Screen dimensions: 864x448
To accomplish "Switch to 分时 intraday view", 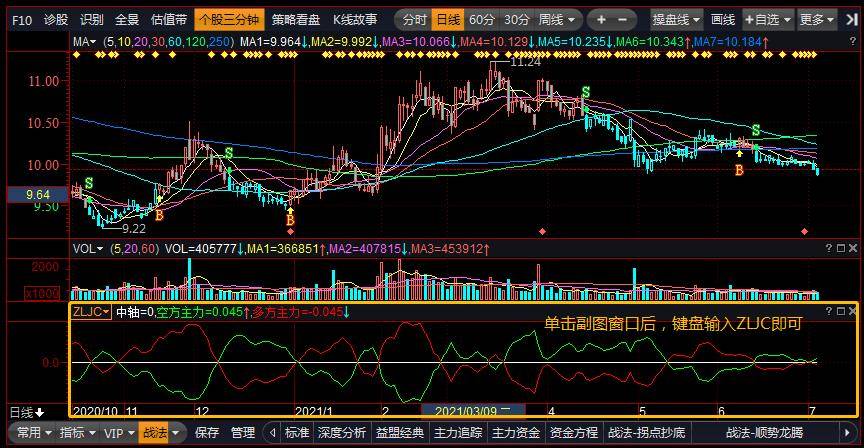I will (x=414, y=20).
